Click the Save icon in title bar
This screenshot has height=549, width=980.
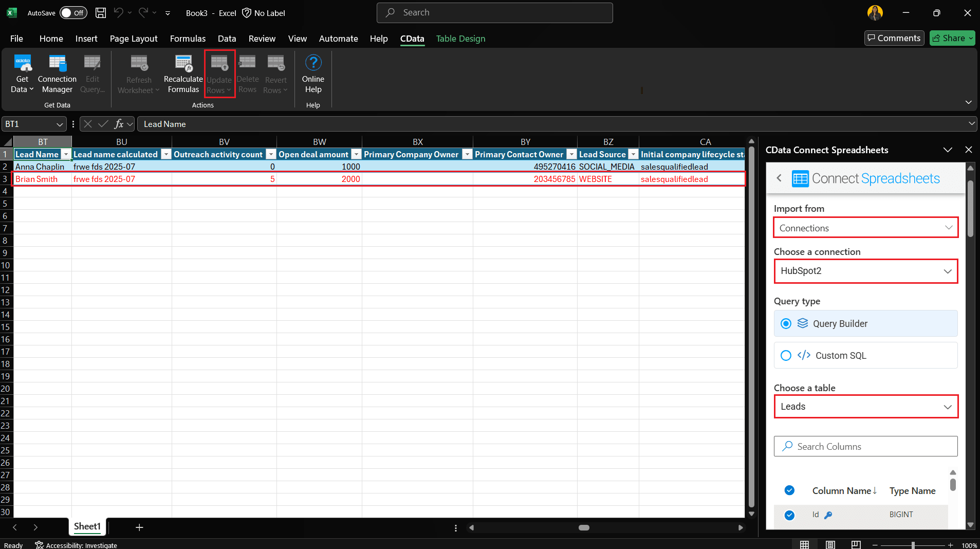(101, 13)
